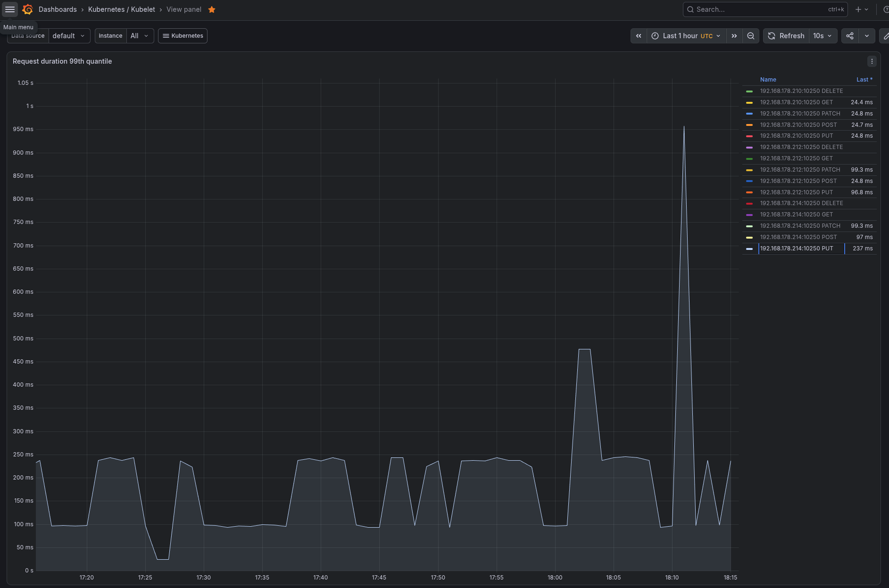Open the 10s refresh interval dropdown
This screenshot has height=588, width=889.
click(x=823, y=36)
